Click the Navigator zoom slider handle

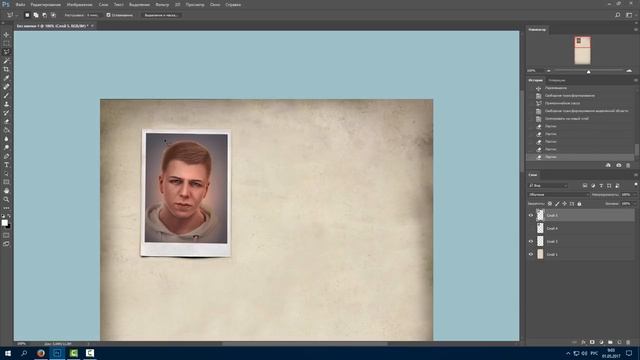tap(588, 71)
